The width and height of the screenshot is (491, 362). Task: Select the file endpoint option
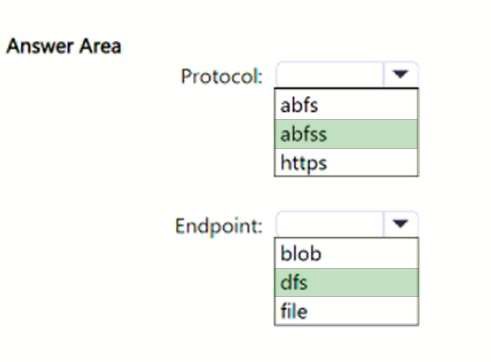(346, 311)
